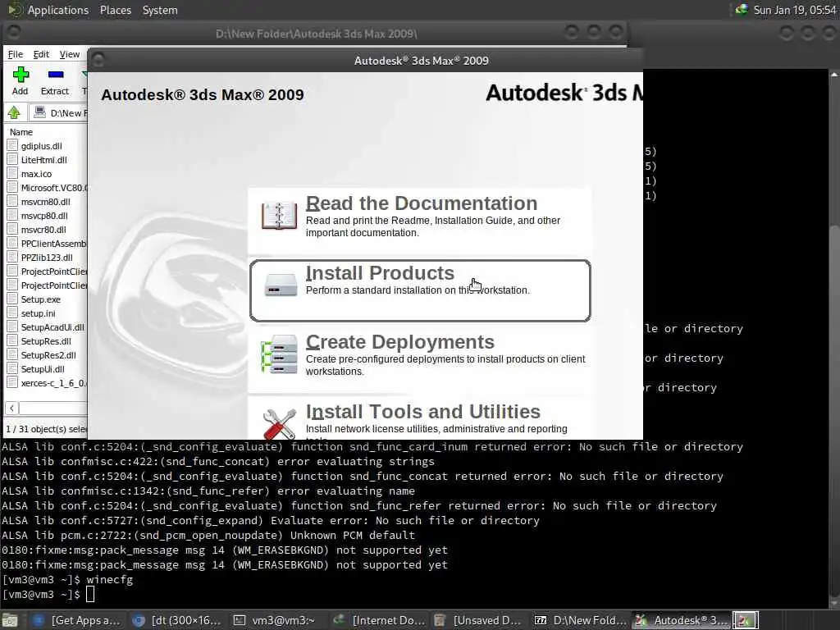Click the computer icon beside the D:\New path
This screenshot has width=840, height=630.
point(39,112)
